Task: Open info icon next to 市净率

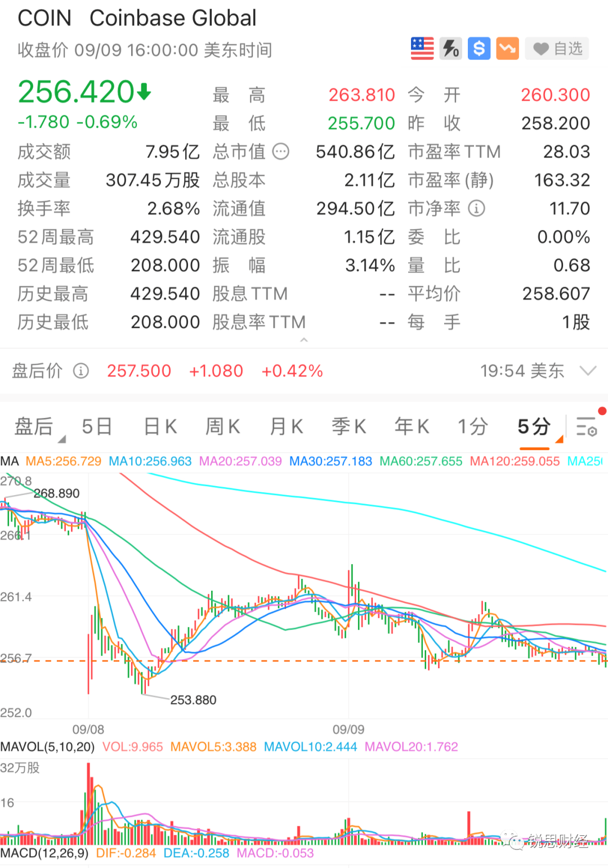Action: pyautogui.click(x=476, y=208)
